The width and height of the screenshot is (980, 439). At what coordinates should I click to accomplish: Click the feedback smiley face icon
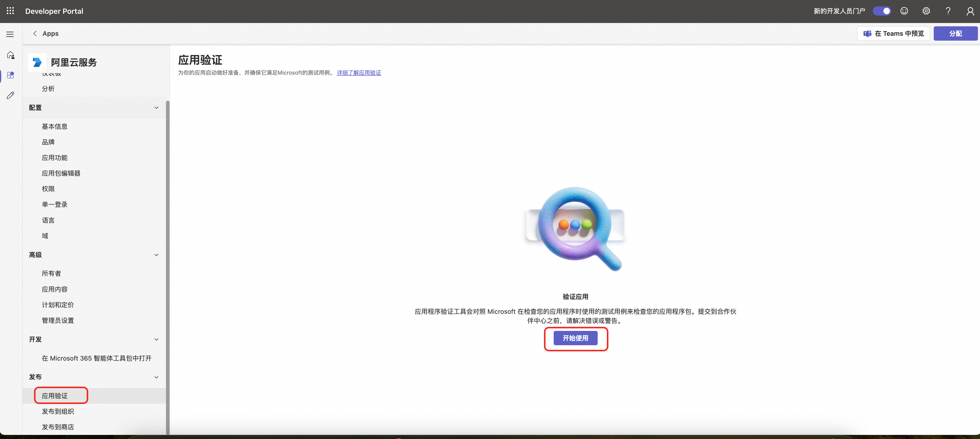click(x=904, y=11)
